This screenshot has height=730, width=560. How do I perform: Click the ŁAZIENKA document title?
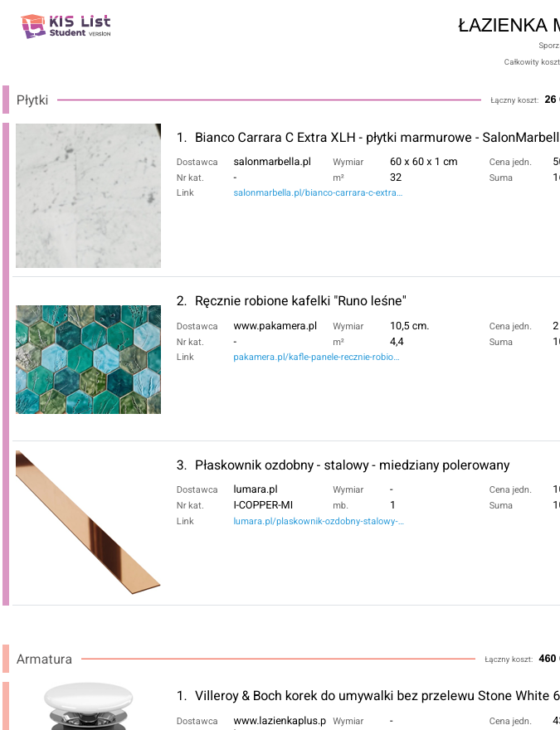pos(509,26)
